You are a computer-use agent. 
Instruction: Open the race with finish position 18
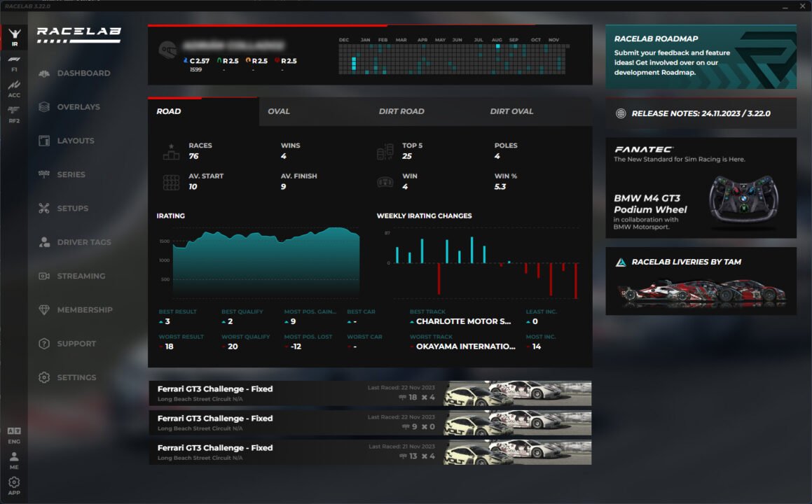coord(370,393)
